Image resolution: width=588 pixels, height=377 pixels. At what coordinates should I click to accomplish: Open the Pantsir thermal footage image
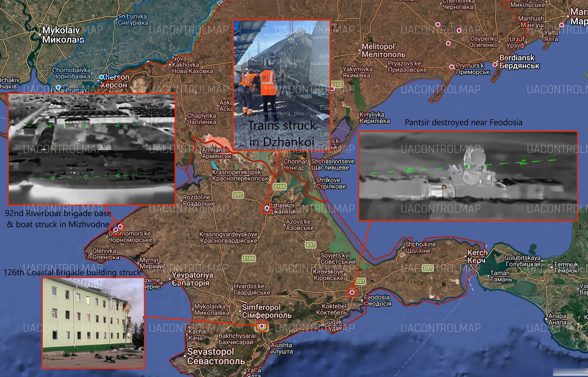click(468, 176)
